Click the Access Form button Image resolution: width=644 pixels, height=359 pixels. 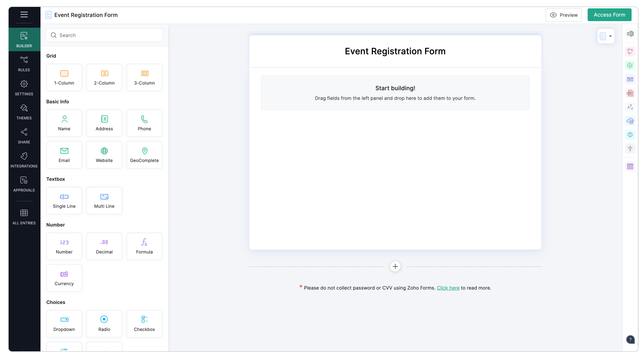coord(609,15)
